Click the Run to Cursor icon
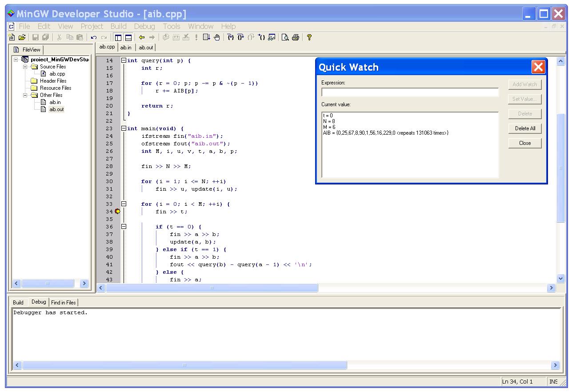The image size is (572, 392). (261, 38)
